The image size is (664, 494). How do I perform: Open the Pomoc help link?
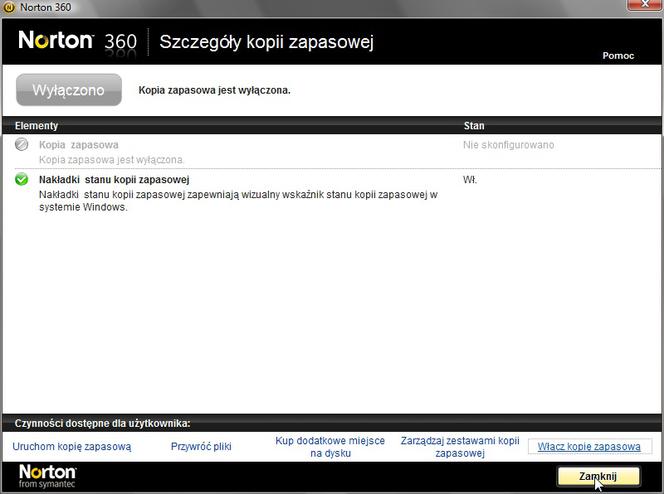tap(618, 55)
